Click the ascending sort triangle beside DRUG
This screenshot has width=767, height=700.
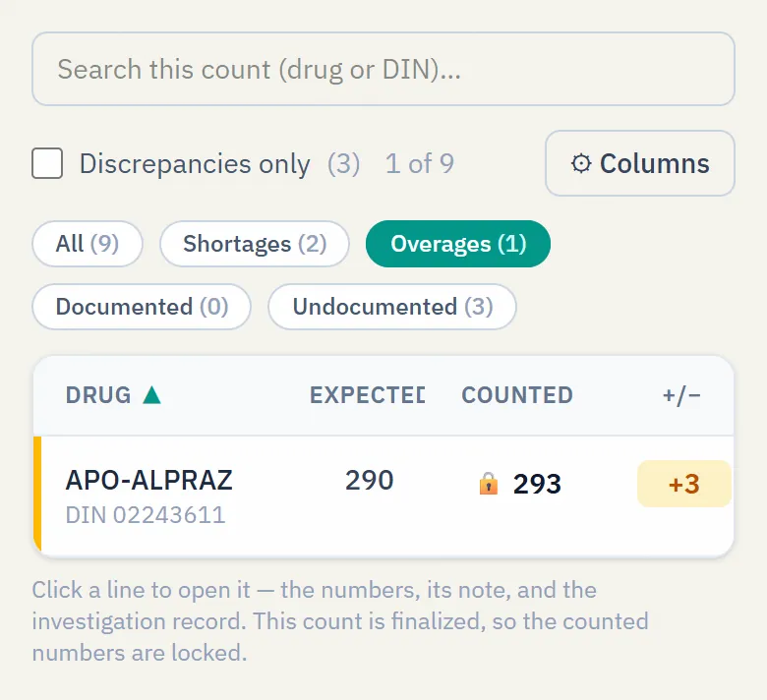pos(151,395)
